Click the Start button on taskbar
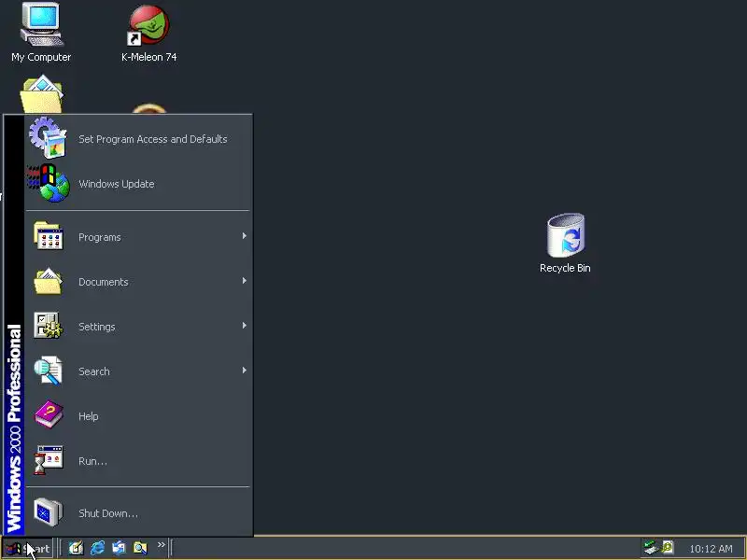This screenshot has width=747, height=560. 28,549
